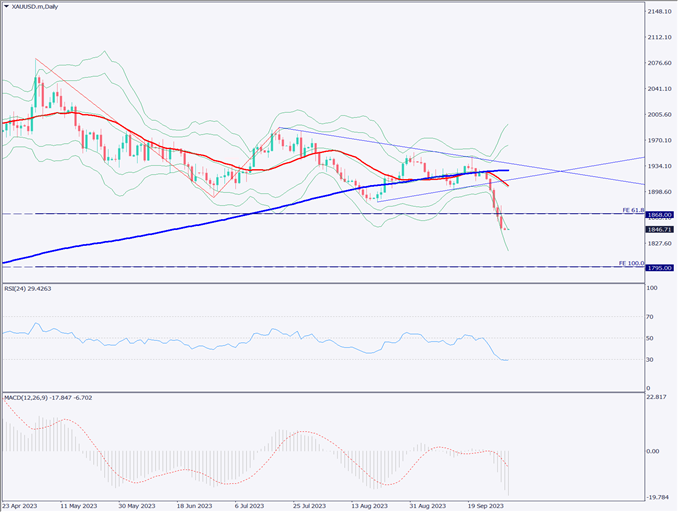
Task: Click the current price label 1846.71
Action: (659, 229)
